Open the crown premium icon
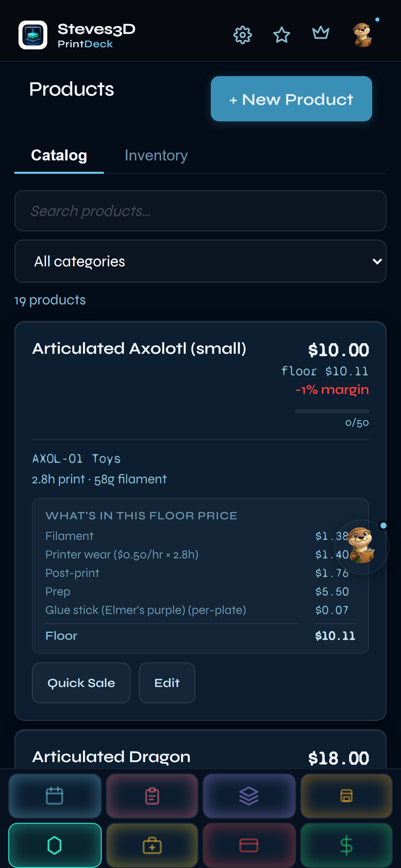401x868 pixels. [321, 34]
